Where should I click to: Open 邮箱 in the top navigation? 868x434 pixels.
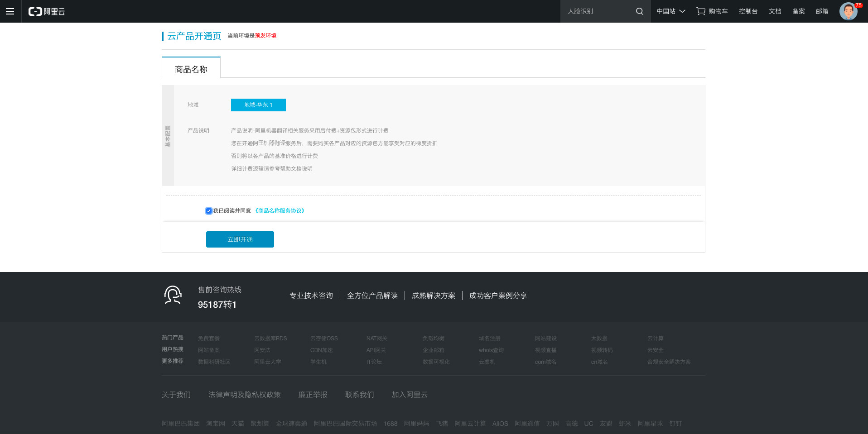click(822, 11)
